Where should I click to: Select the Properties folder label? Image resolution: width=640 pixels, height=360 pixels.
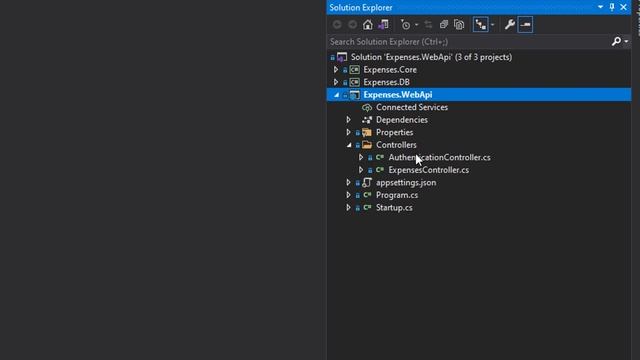[394, 133]
